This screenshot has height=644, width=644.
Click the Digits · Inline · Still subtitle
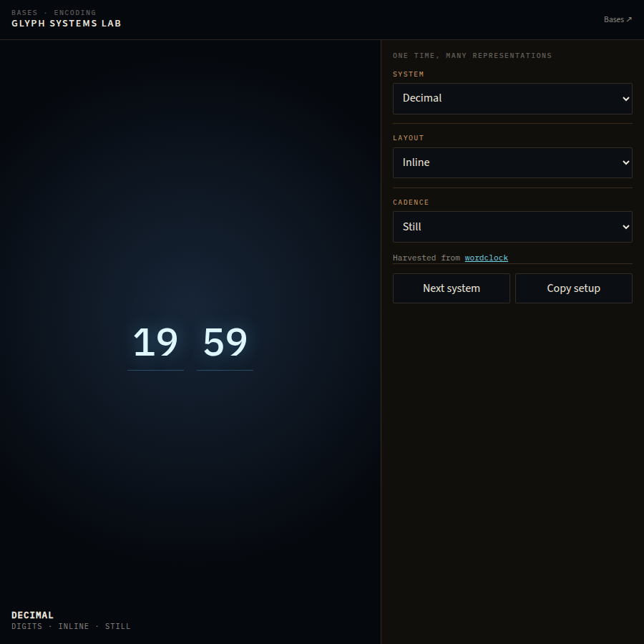pos(71,626)
